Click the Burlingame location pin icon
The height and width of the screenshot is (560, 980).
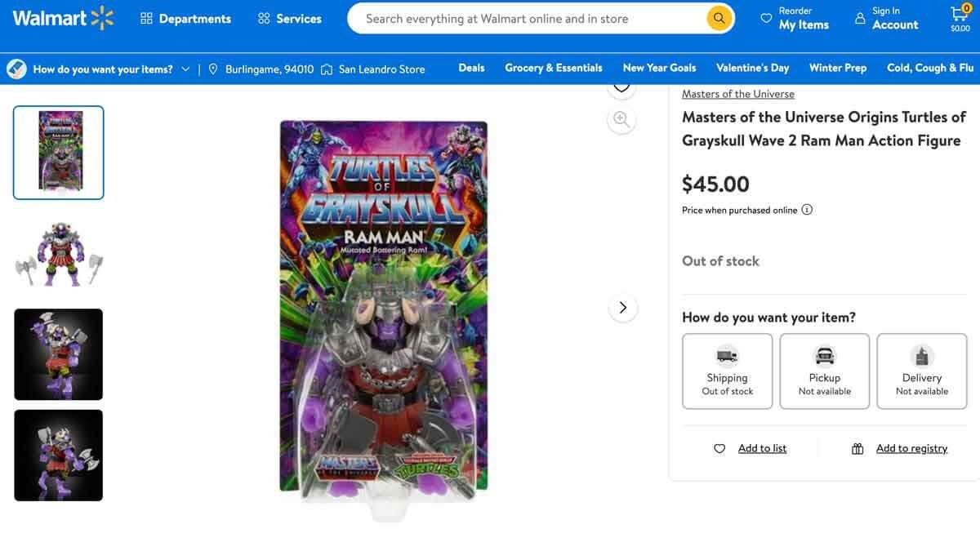(212, 69)
